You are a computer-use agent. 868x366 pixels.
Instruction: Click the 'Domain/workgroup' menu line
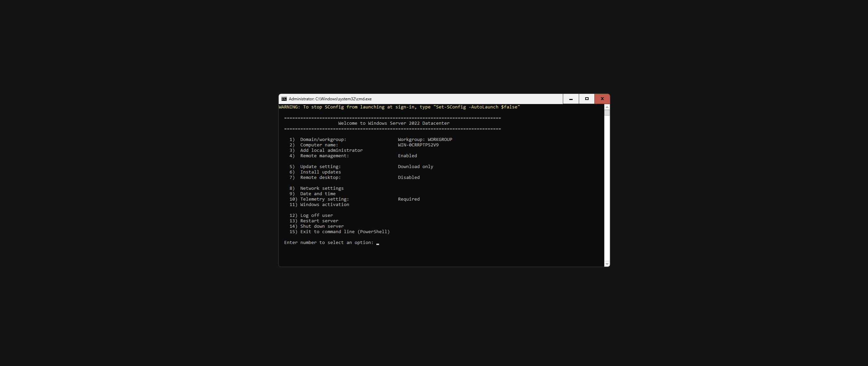323,140
